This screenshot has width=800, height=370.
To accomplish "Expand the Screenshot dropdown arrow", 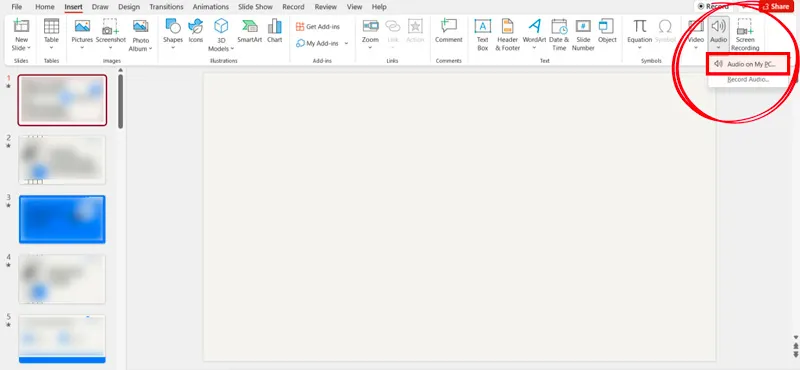I will point(111,48).
